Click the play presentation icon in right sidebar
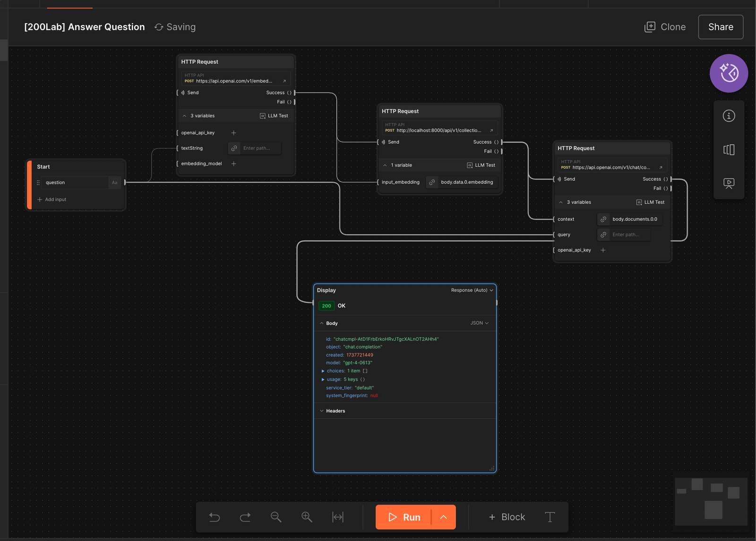This screenshot has height=541, width=756. tap(729, 183)
